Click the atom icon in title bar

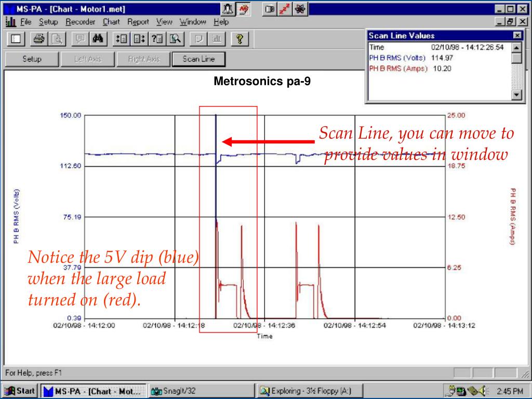(x=300, y=9)
